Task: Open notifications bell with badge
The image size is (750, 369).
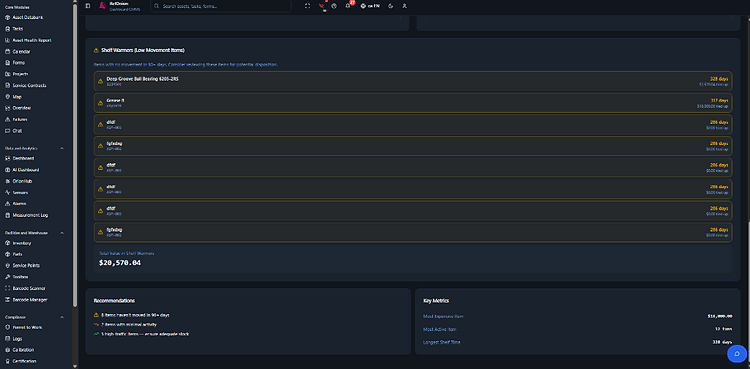Action: tap(348, 5)
